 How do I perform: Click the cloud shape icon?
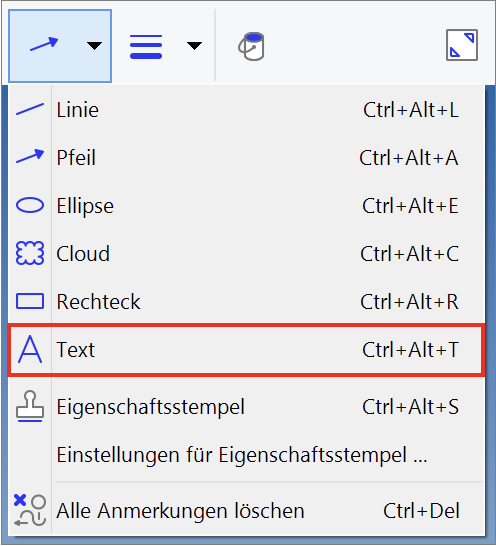coord(30,253)
